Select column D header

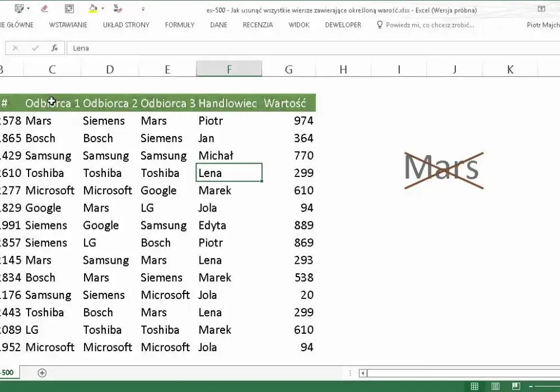tap(110, 69)
